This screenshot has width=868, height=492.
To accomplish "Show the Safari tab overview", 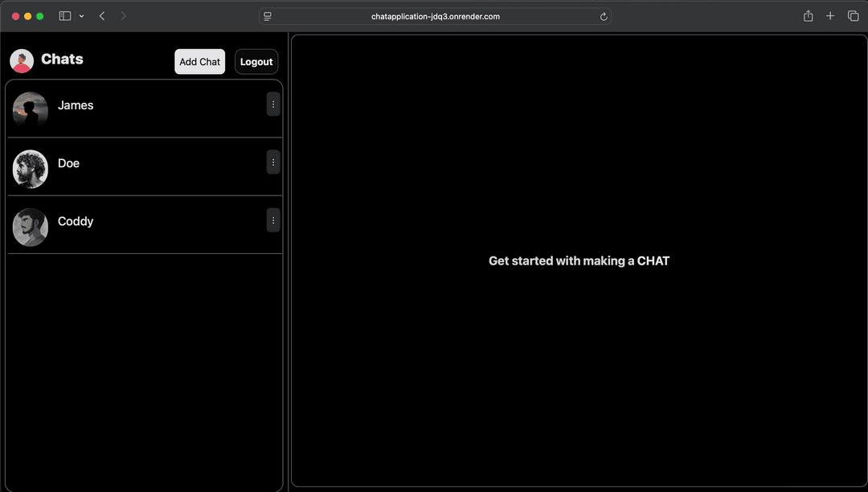I will (x=853, y=16).
